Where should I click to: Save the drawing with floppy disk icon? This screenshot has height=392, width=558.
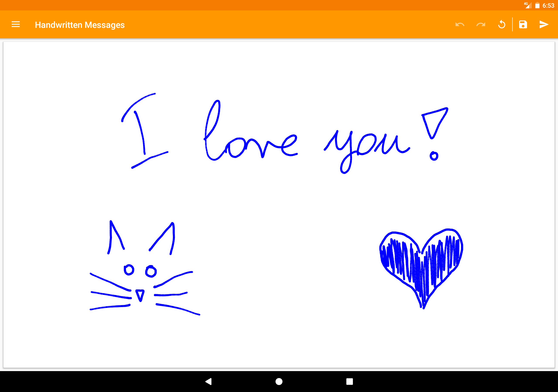(523, 24)
